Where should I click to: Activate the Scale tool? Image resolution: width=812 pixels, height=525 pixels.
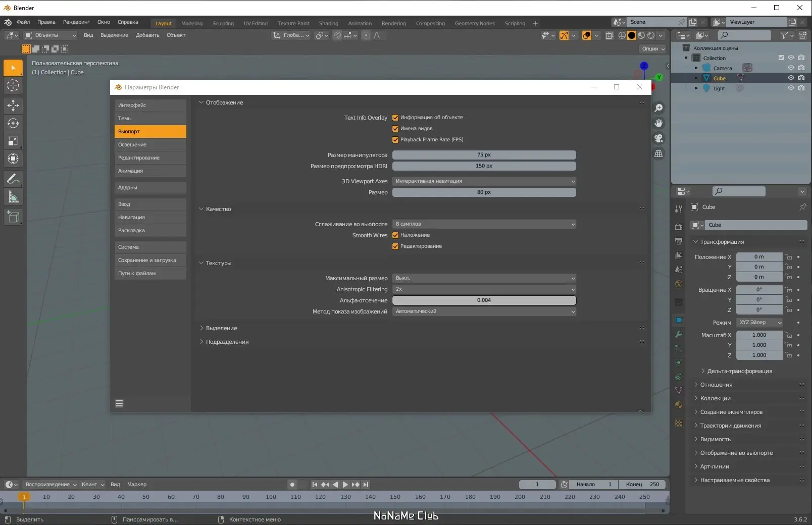[13, 141]
